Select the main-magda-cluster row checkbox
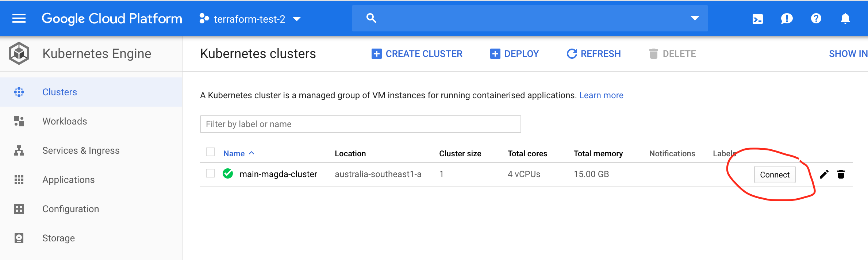Screen dimensions: 868x260 click(x=210, y=173)
